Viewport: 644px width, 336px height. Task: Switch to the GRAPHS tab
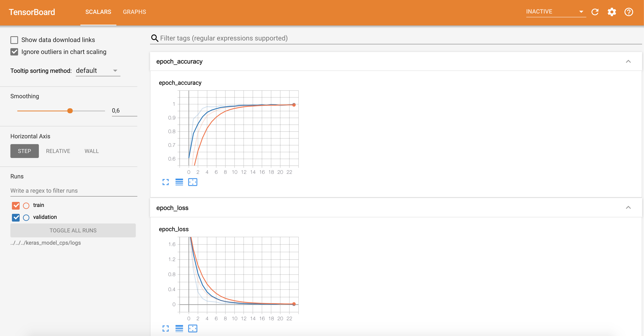tap(134, 12)
